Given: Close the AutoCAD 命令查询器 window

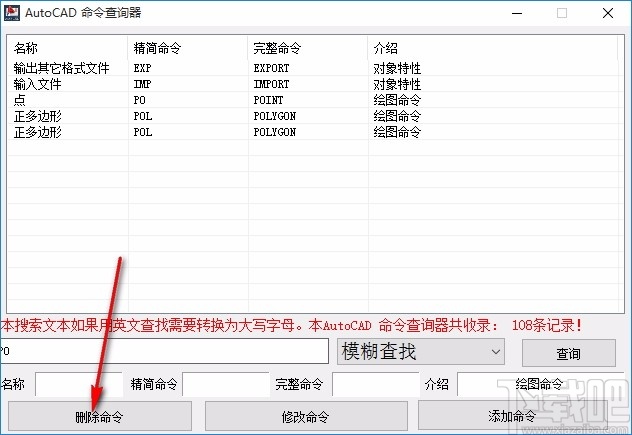Looking at the screenshot, I should [608, 13].
